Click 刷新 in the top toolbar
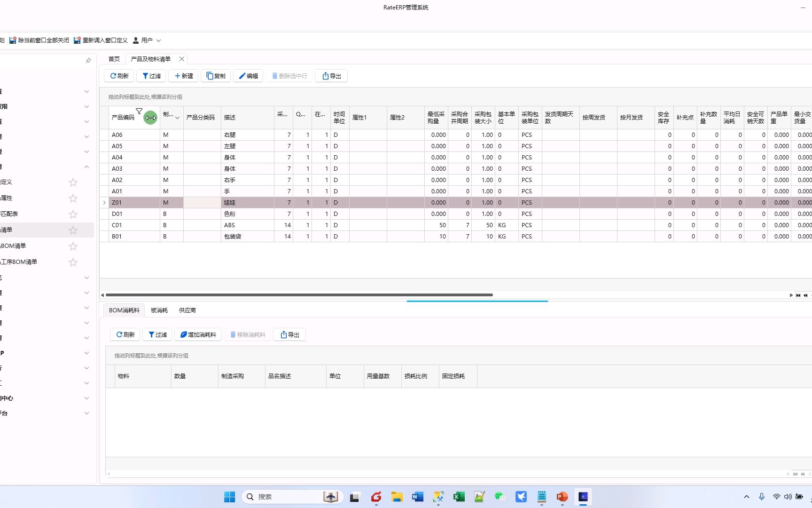Viewport: 812px width, 508px height. coord(119,76)
